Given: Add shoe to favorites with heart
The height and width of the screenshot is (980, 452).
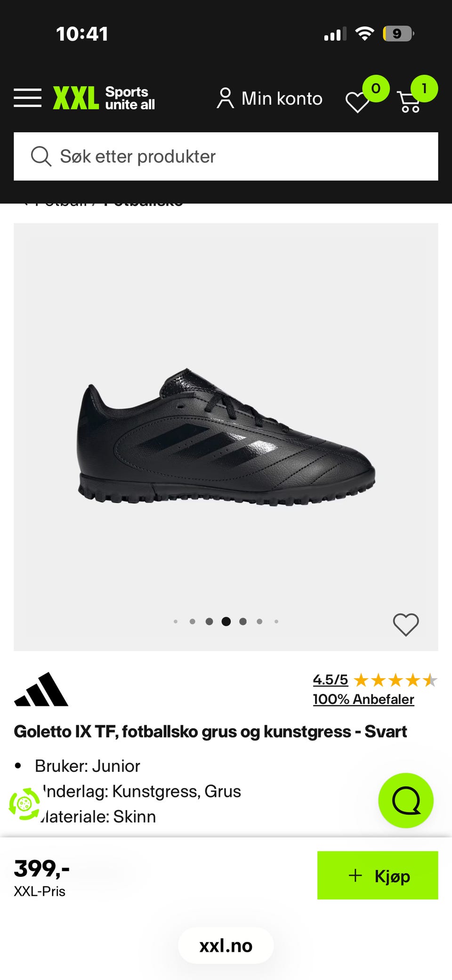Looking at the screenshot, I should 406,625.
